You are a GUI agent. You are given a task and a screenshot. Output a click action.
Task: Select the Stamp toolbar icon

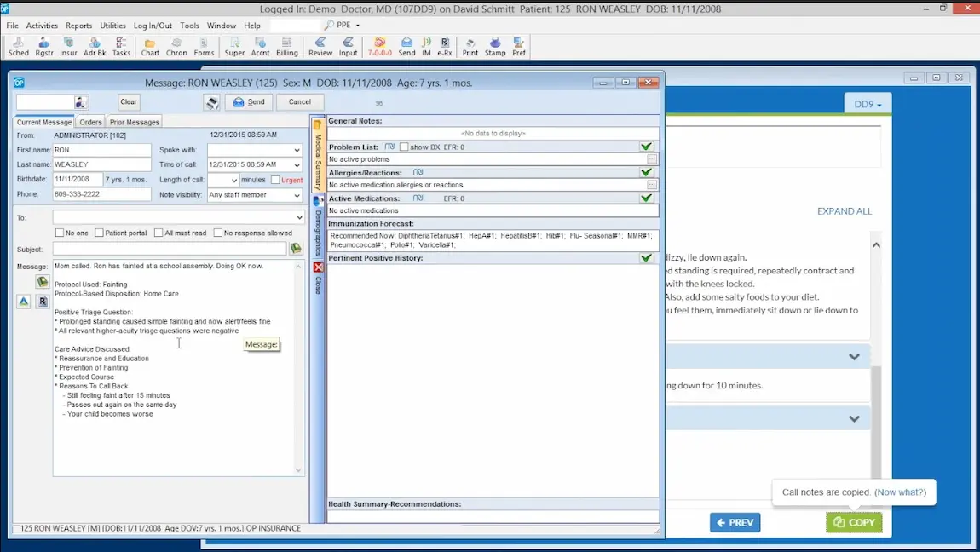(x=495, y=46)
